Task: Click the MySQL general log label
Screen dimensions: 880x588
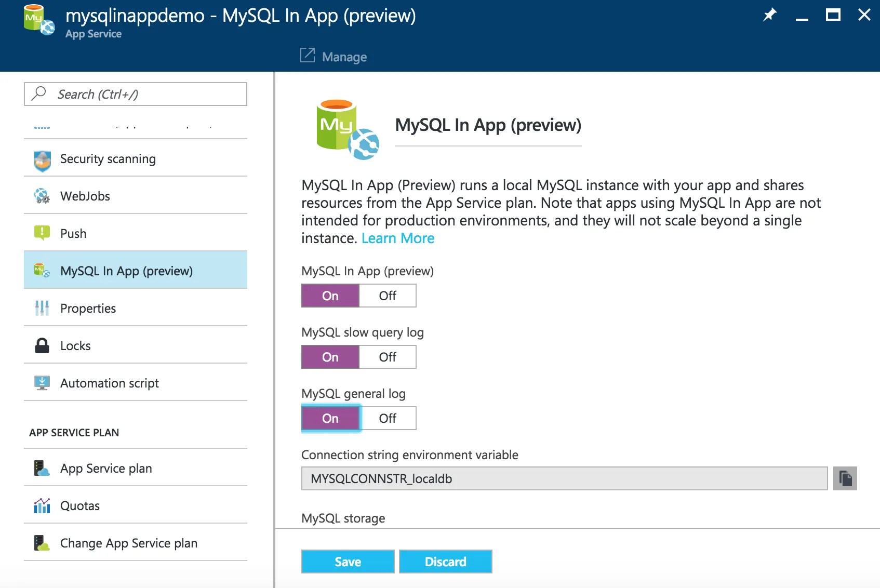Action: pyautogui.click(x=353, y=394)
